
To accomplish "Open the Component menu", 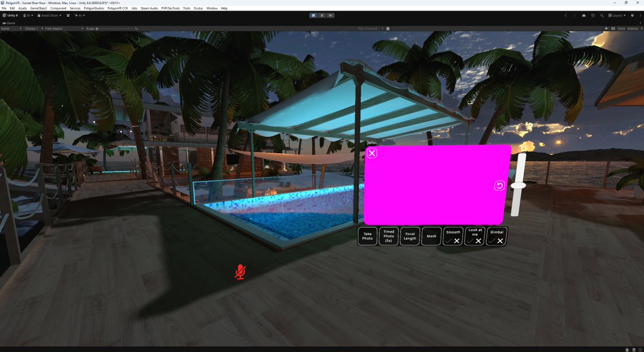I will tap(58, 9).
